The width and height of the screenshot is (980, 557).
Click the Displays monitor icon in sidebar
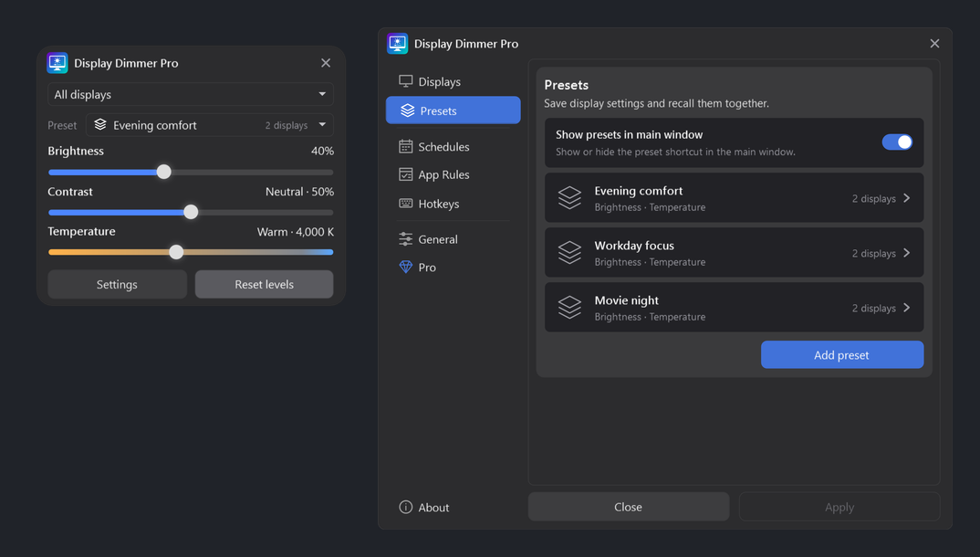click(x=406, y=81)
